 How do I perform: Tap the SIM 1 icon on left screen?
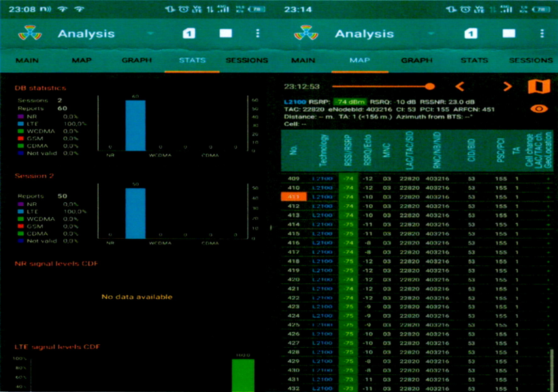point(189,33)
